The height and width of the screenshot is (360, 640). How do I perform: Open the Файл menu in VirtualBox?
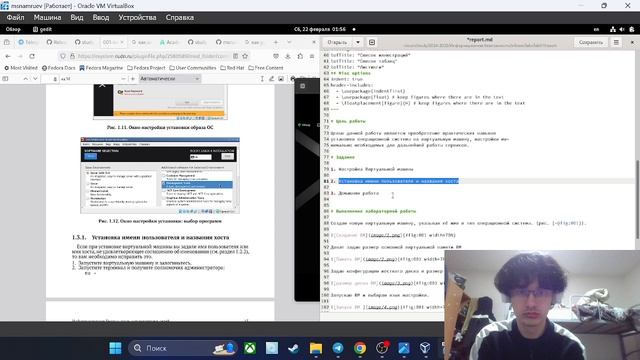pyautogui.click(x=15, y=18)
